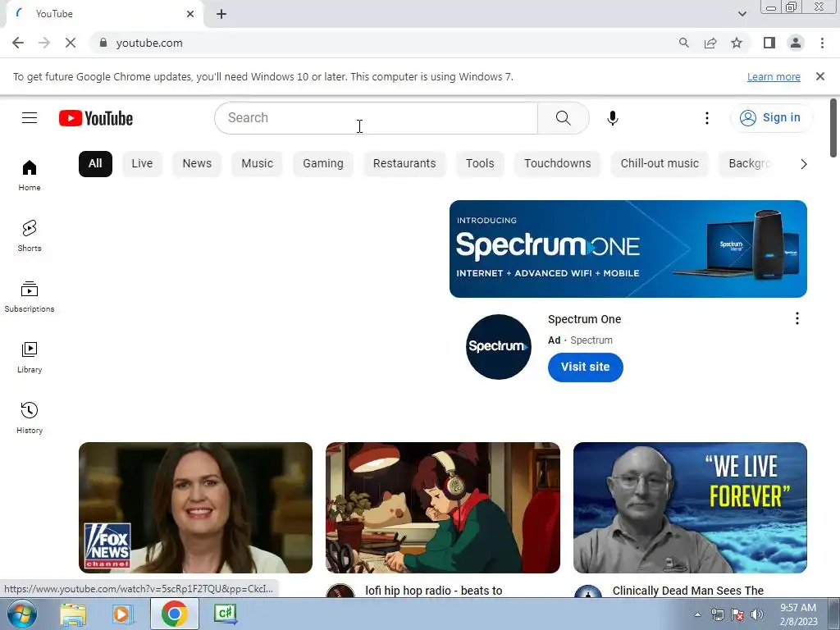Open the Spectrum One ad title
The height and width of the screenshot is (630, 840).
[x=584, y=319]
